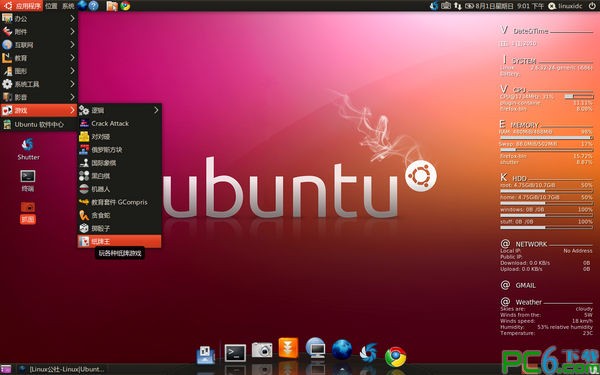Open the workspace desktop icon in dock

pos(205,355)
